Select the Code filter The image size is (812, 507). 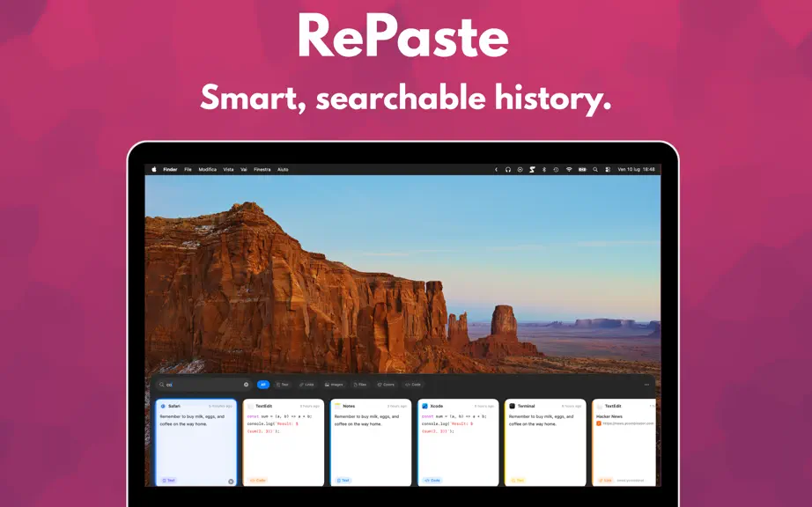[413, 385]
